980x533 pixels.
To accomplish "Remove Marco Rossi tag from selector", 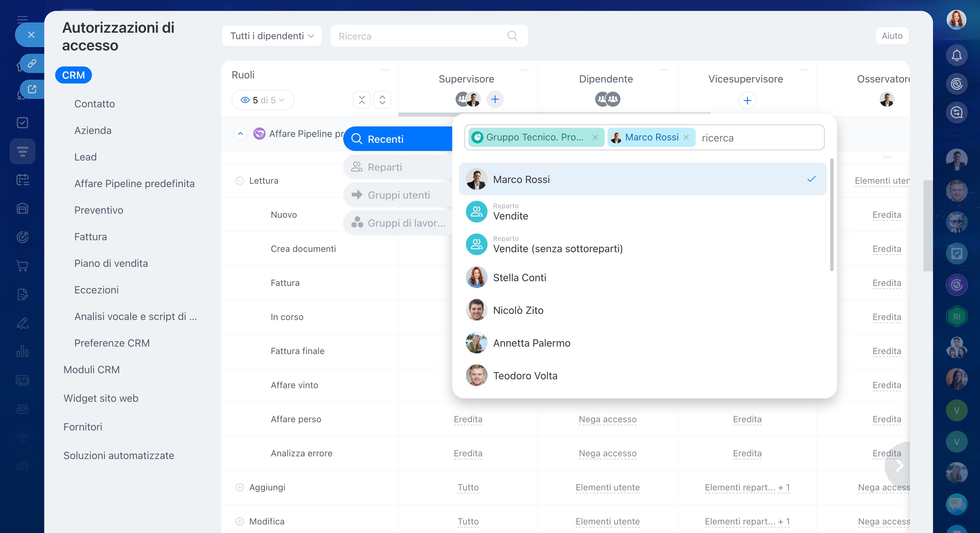I will click(686, 137).
